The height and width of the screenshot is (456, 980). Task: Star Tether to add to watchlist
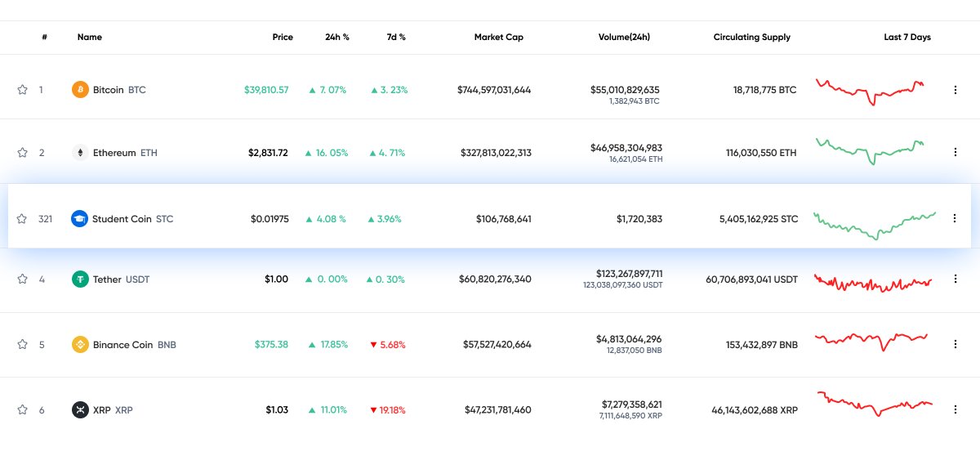[x=23, y=279]
